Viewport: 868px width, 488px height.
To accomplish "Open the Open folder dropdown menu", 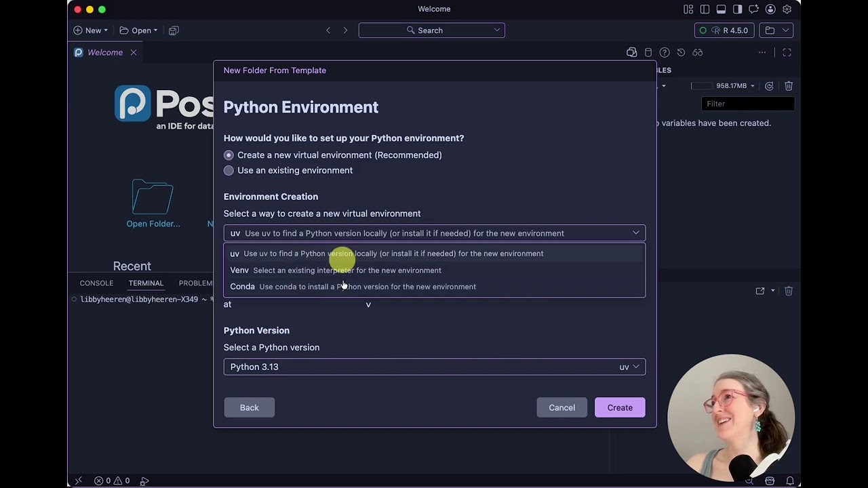I will tap(139, 30).
